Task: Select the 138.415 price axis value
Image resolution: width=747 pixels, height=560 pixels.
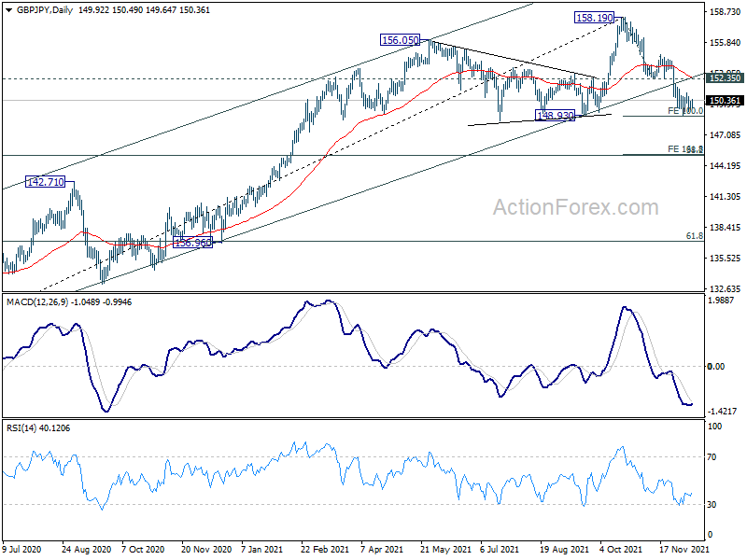Action: (x=725, y=227)
